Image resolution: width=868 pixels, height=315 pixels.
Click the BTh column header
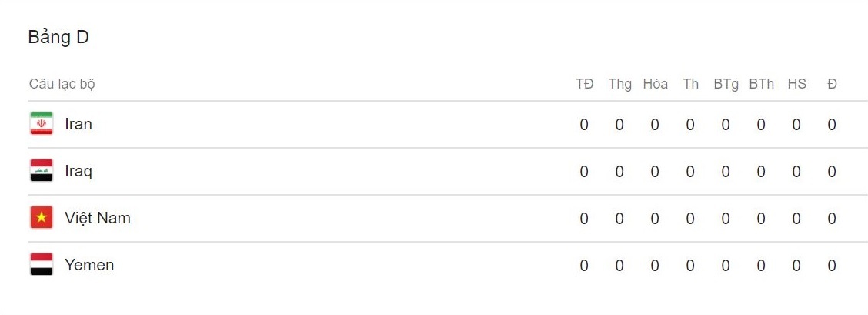click(x=761, y=84)
